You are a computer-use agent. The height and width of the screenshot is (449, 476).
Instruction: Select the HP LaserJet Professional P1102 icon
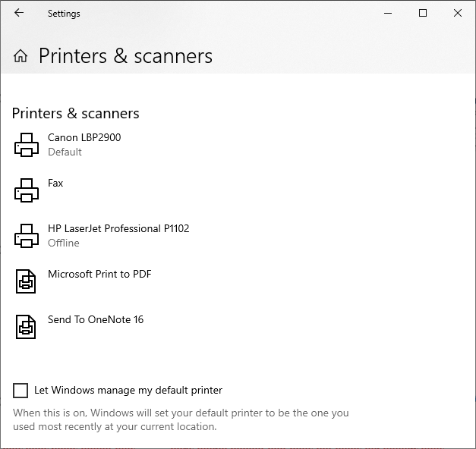(x=27, y=236)
